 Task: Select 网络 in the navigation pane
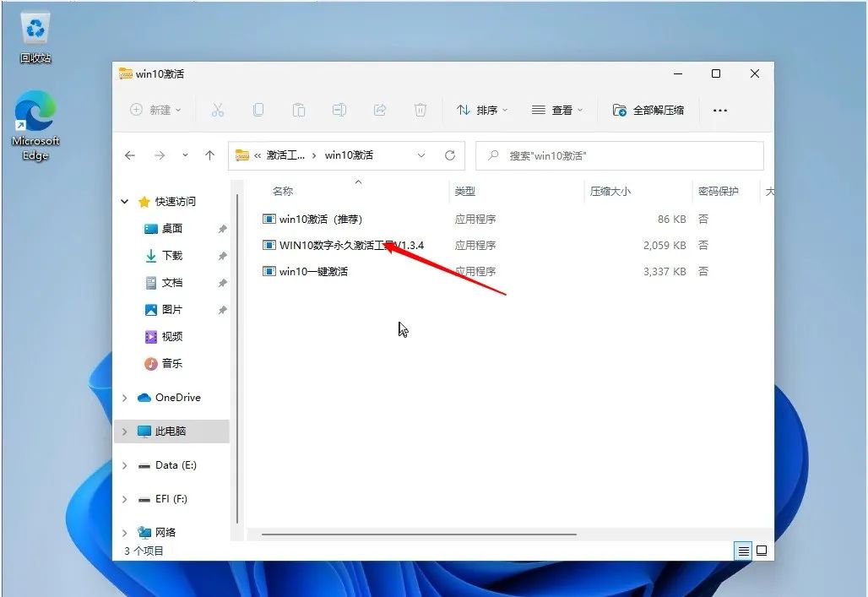click(x=165, y=533)
